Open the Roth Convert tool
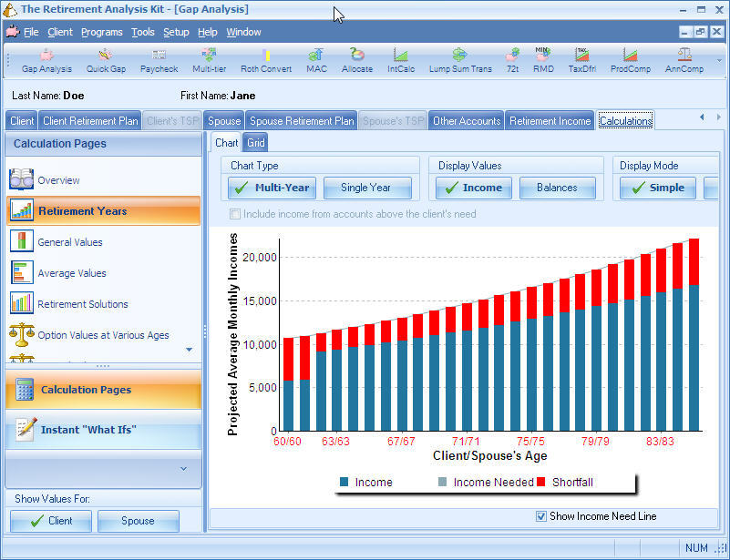 pyautogui.click(x=265, y=65)
